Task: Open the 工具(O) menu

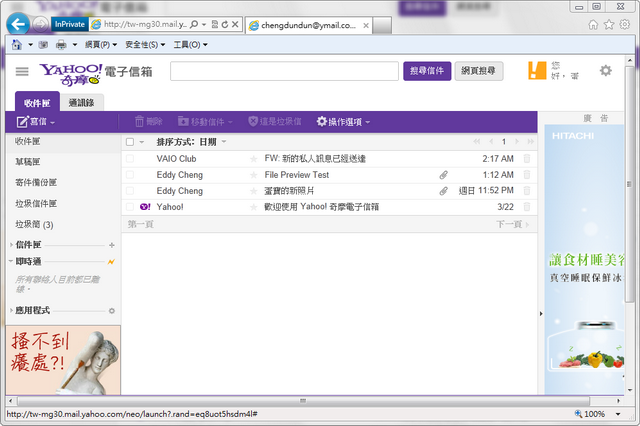Action: pyautogui.click(x=190, y=44)
